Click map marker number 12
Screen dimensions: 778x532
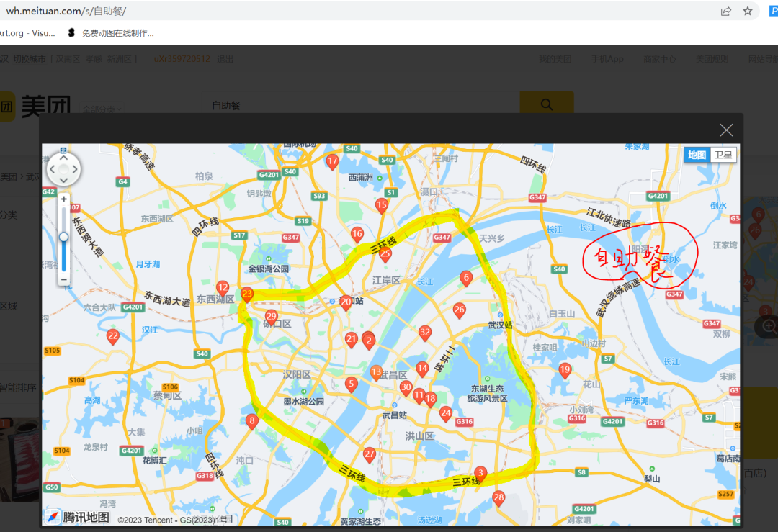(223, 288)
